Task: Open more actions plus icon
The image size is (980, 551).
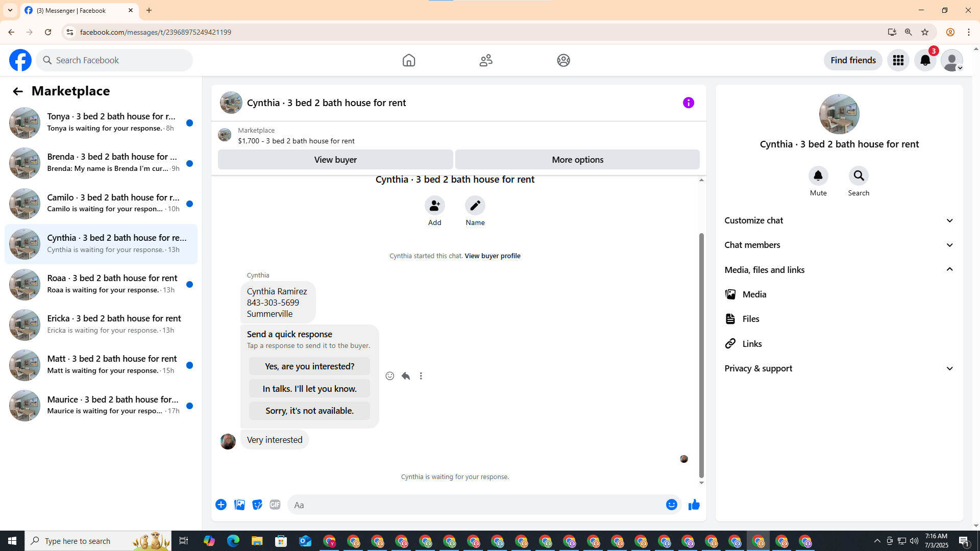Action: point(221,505)
